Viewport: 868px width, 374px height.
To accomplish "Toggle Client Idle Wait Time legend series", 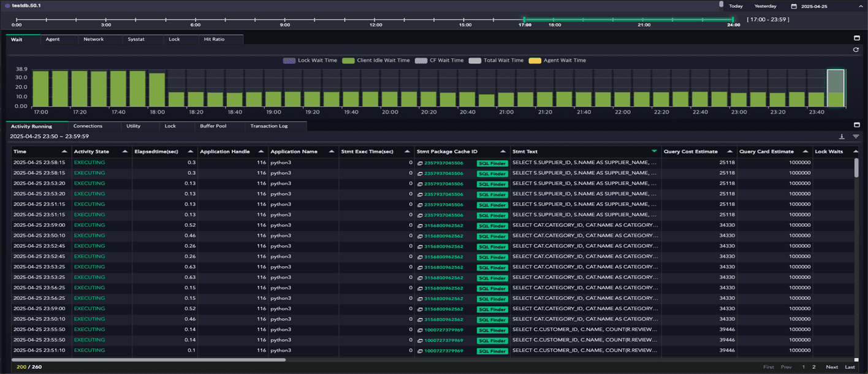I will click(x=376, y=61).
